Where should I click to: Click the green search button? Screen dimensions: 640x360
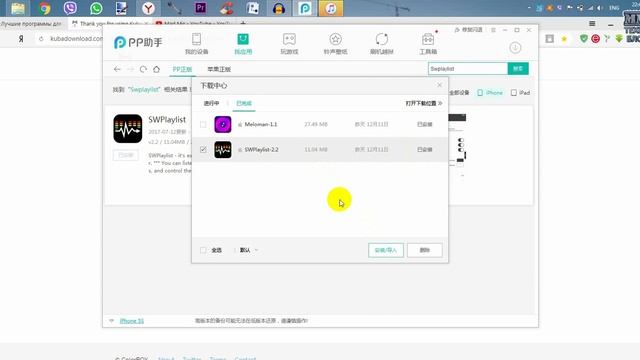tap(518, 69)
